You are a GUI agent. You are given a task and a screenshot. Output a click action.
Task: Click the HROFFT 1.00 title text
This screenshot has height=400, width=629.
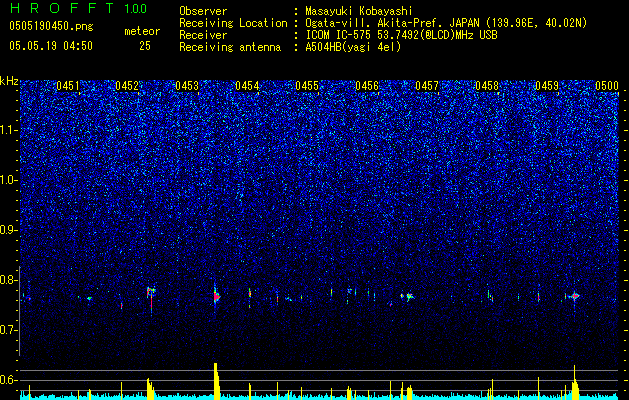[78, 8]
